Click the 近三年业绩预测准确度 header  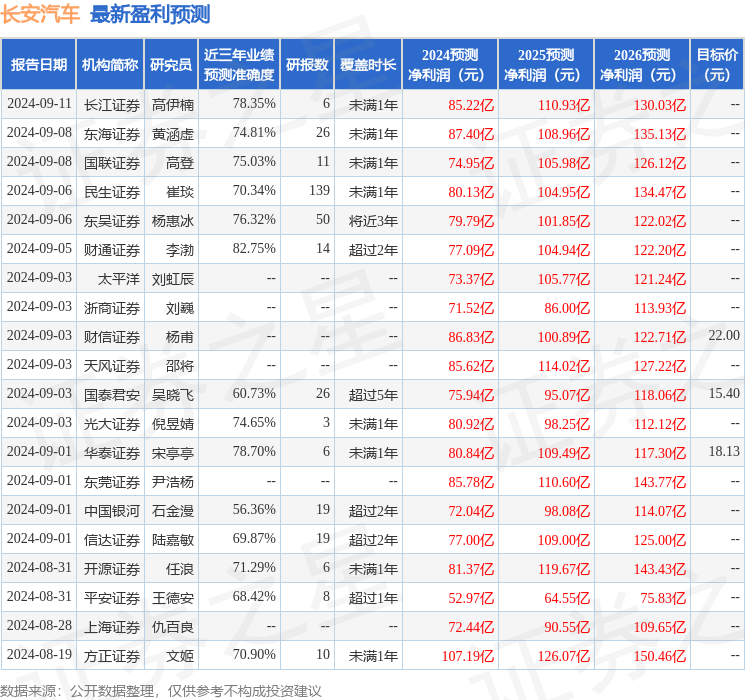[x=239, y=64]
